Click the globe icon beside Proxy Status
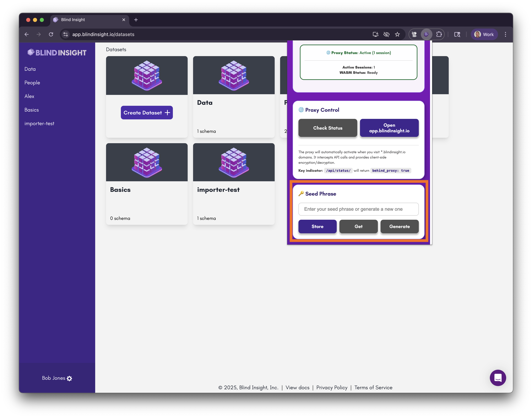Viewport: 532px width, 418px height. [328, 53]
